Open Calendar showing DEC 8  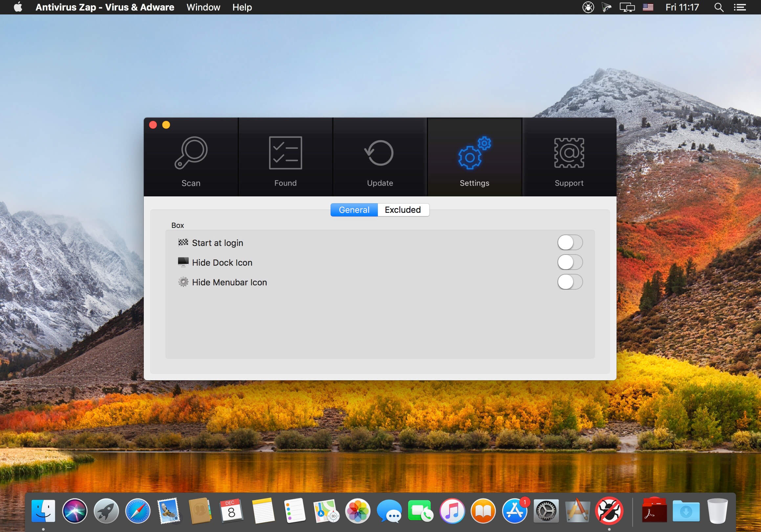pyautogui.click(x=231, y=511)
